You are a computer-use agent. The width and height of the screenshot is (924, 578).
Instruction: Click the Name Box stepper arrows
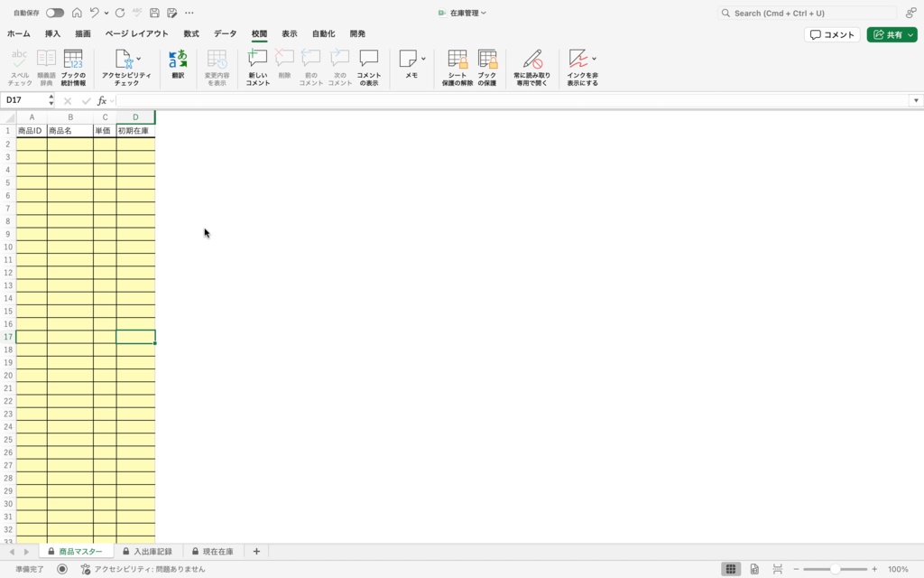(51, 100)
